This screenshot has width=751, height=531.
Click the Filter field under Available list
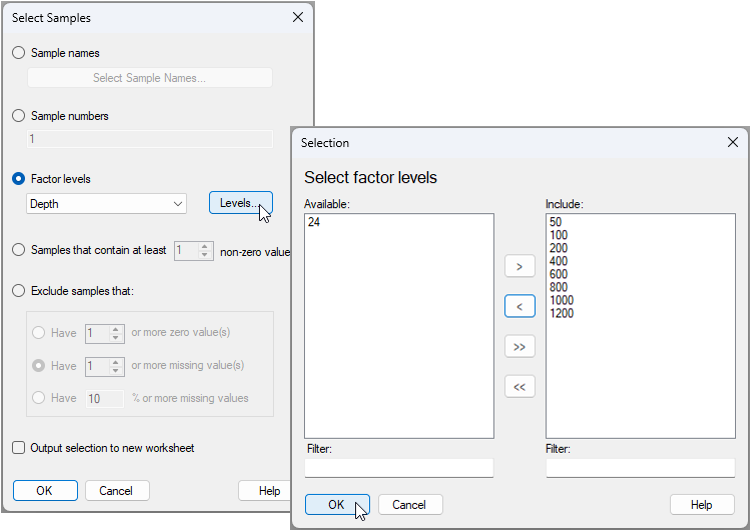pos(399,467)
